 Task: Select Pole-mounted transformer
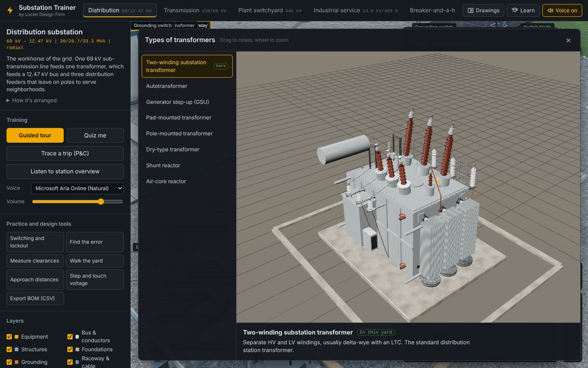pyautogui.click(x=187, y=134)
